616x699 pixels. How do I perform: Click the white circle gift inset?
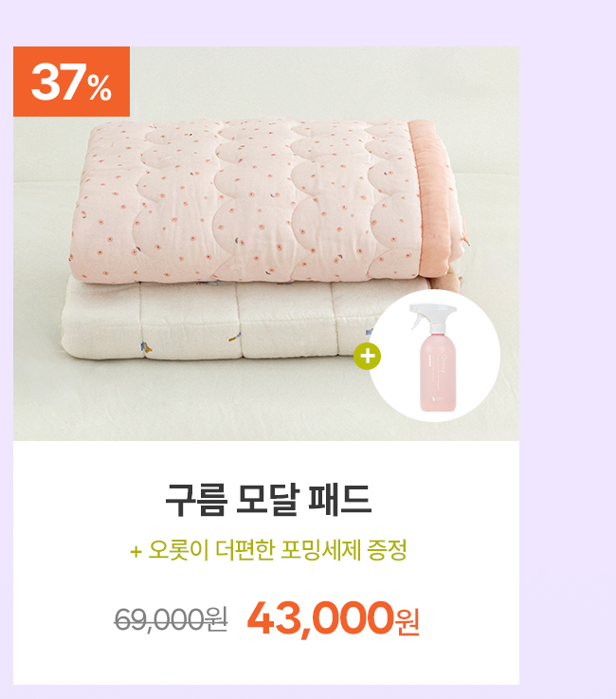[434, 356]
